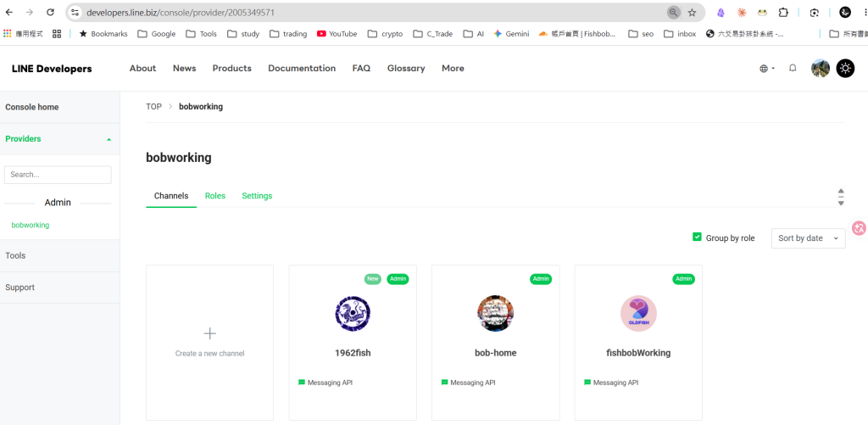Open the user profile avatar

[821, 68]
